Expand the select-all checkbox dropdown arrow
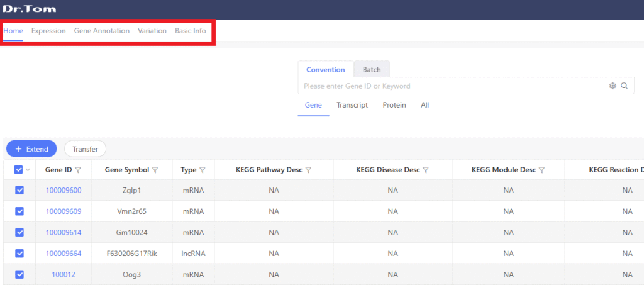Image resolution: width=644 pixels, height=285 pixels. pyautogui.click(x=28, y=170)
